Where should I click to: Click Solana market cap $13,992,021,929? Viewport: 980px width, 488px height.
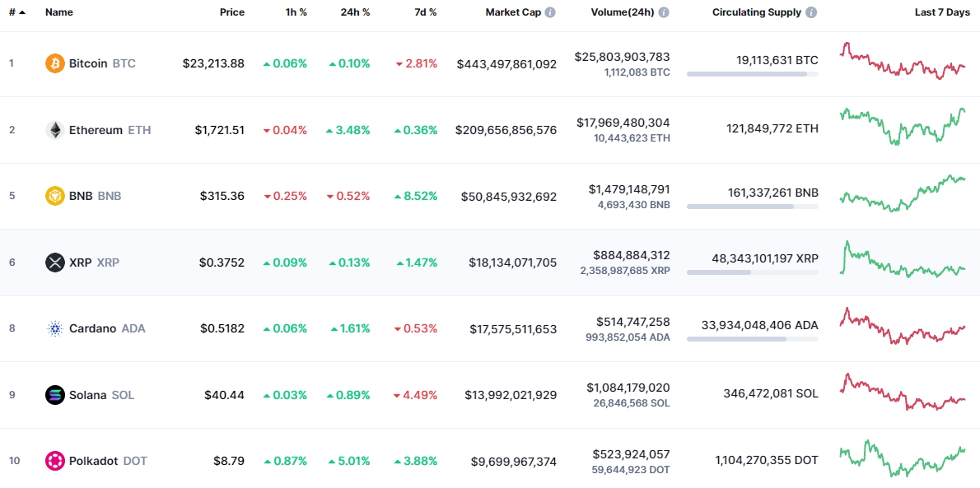[511, 395]
